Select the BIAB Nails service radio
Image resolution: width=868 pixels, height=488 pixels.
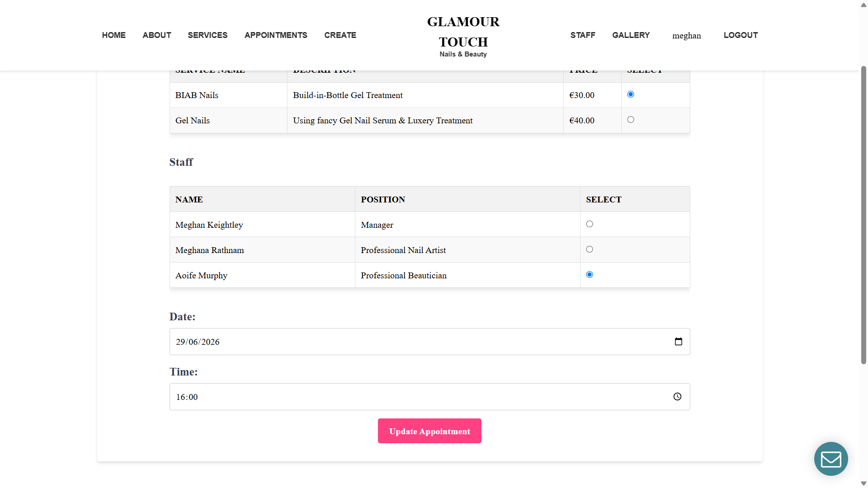tap(631, 94)
